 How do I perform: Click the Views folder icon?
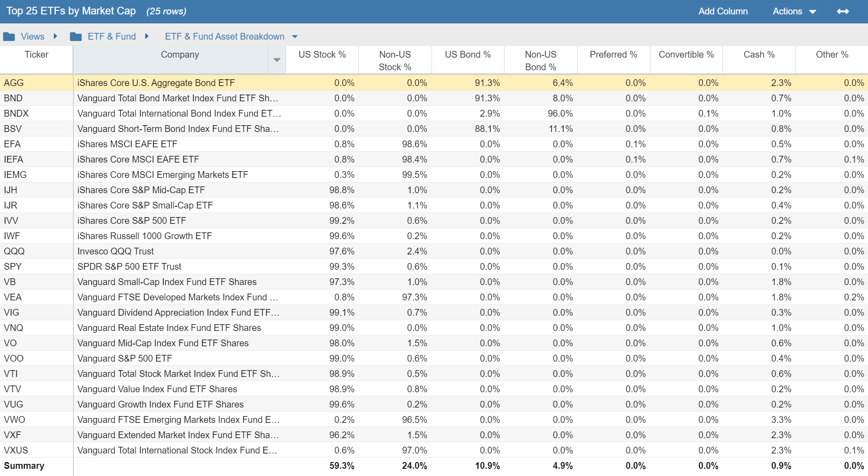coord(9,36)
